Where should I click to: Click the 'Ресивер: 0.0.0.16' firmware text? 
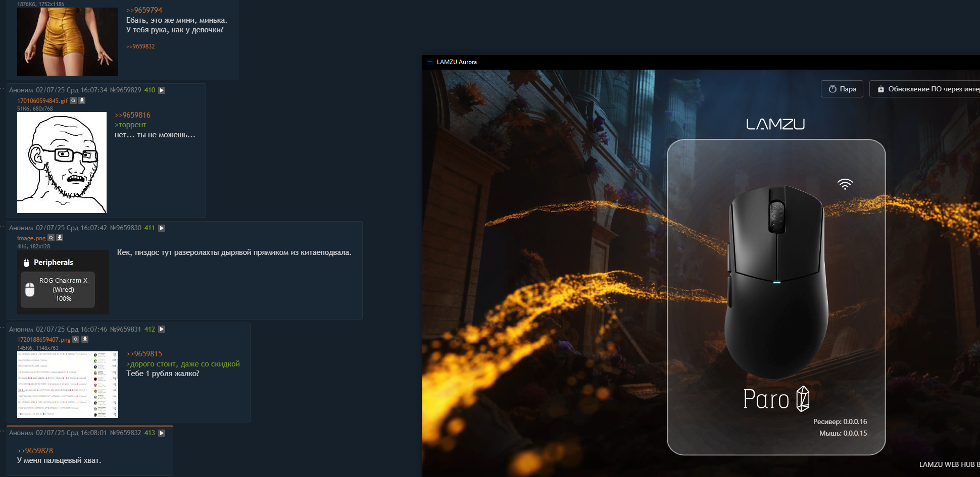click(840, 421)
